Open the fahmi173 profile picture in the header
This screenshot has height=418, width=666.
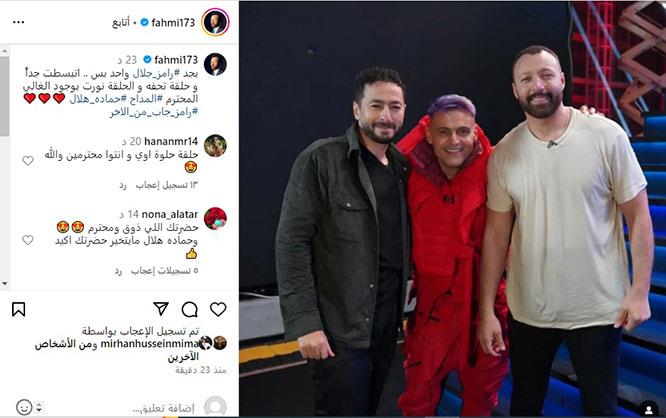(215, 22)
